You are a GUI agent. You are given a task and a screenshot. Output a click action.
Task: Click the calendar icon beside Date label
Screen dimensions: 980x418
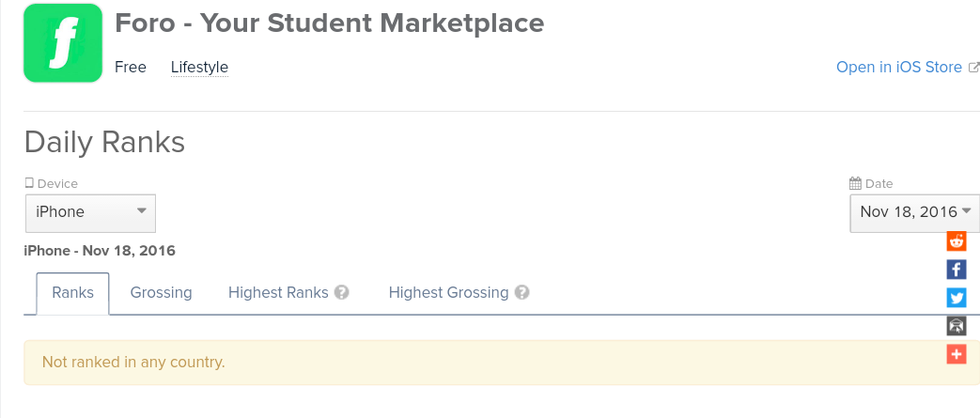(x=855, y=183)
